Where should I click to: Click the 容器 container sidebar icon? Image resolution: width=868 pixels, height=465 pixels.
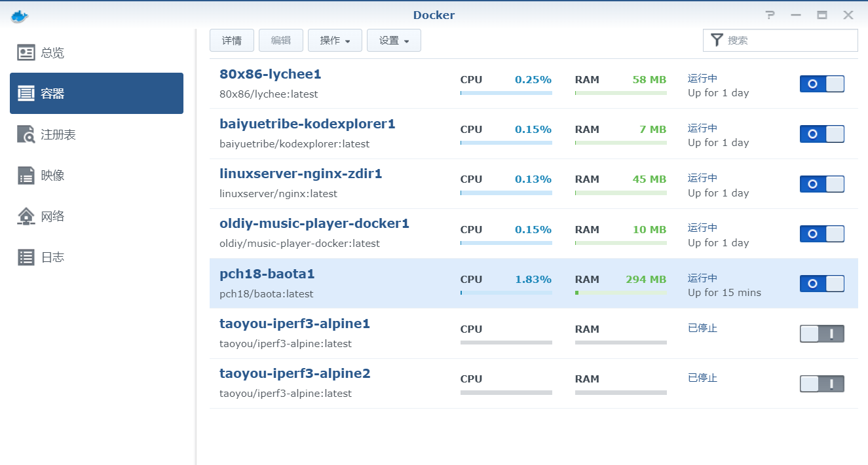coord(26,94)
